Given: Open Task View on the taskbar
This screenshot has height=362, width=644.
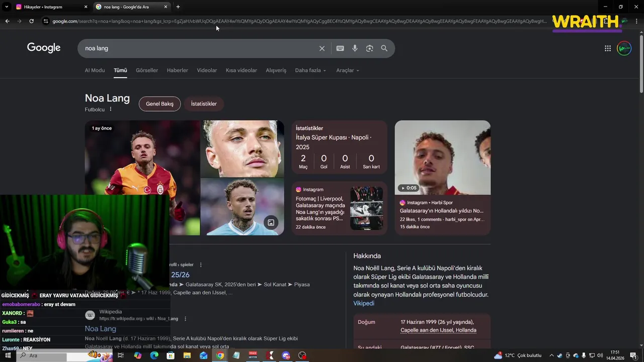Looking at the screenshot, I should click(121, 355).
